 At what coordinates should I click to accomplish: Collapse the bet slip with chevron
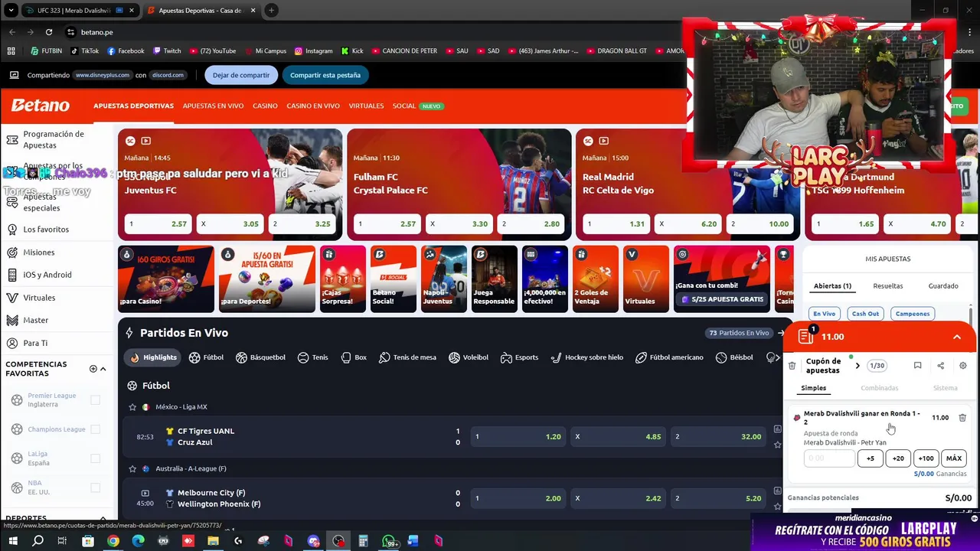tap(957, 337)
